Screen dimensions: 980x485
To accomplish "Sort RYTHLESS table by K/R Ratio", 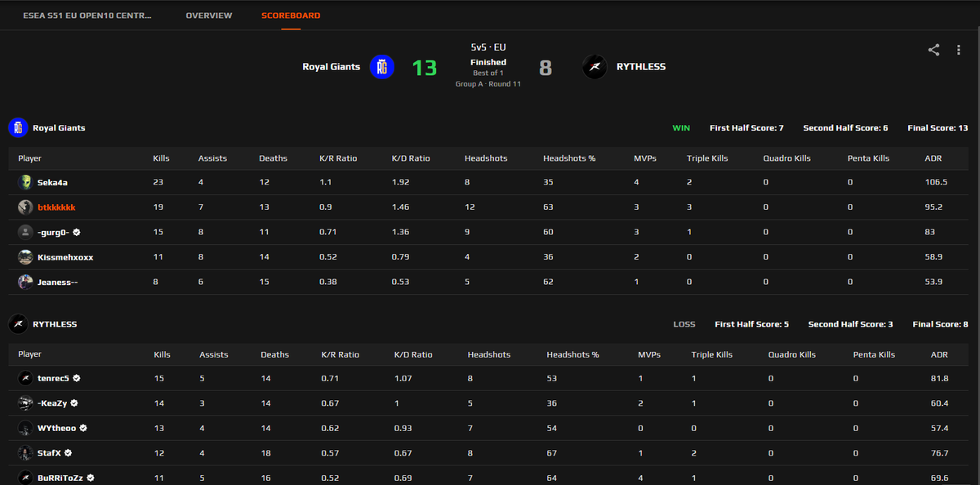I will [x=340, y=354].
